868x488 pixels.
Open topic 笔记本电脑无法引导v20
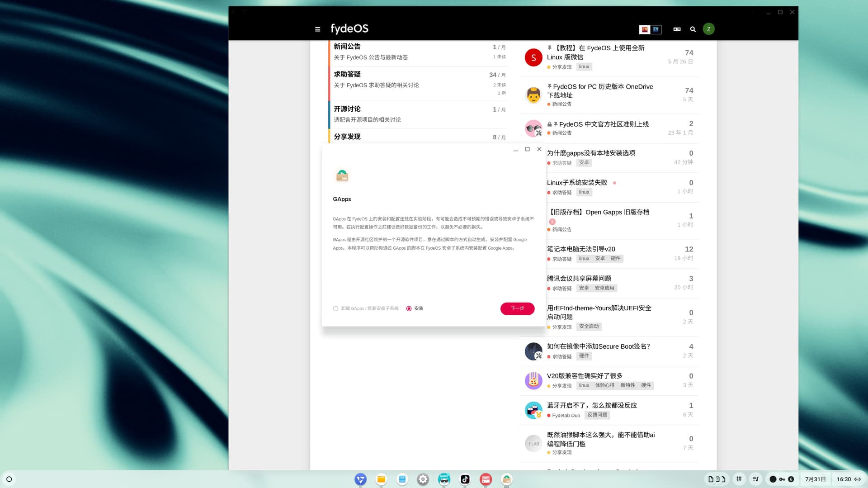[581, 249]
